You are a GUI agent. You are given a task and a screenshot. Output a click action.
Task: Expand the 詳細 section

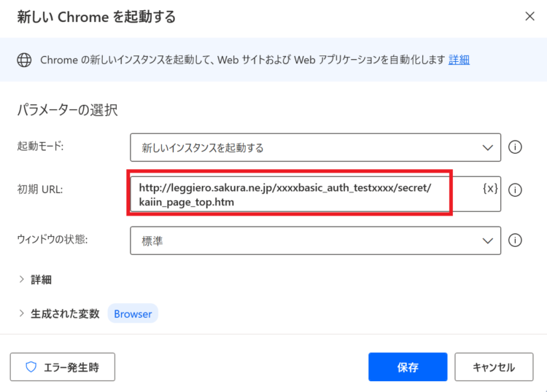[35, 280]
